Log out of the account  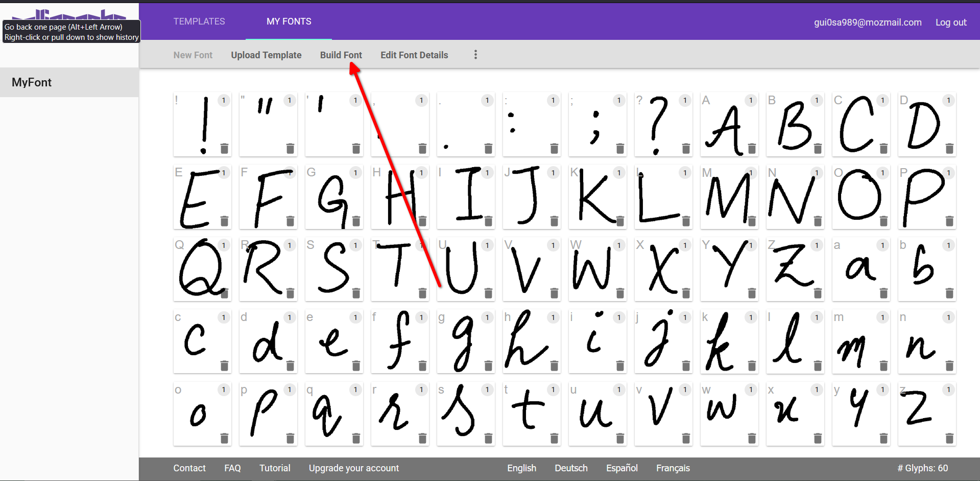coord(951,22)
